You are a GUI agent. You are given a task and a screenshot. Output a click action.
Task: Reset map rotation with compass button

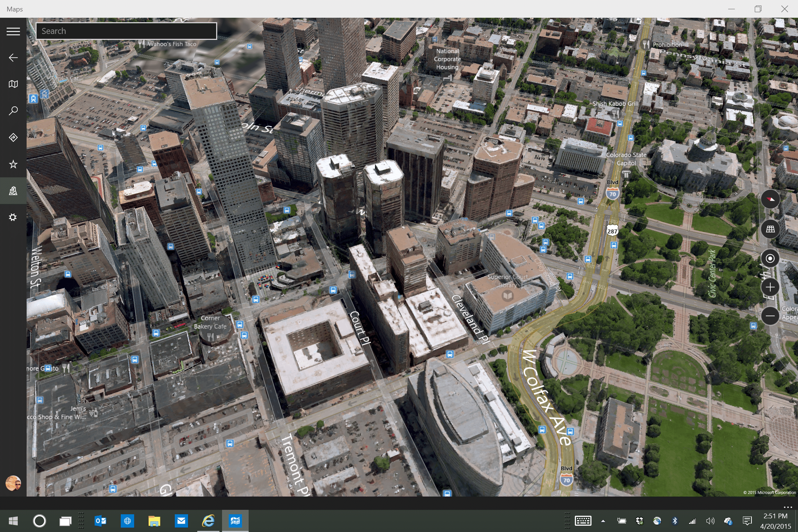coord(770,199)
